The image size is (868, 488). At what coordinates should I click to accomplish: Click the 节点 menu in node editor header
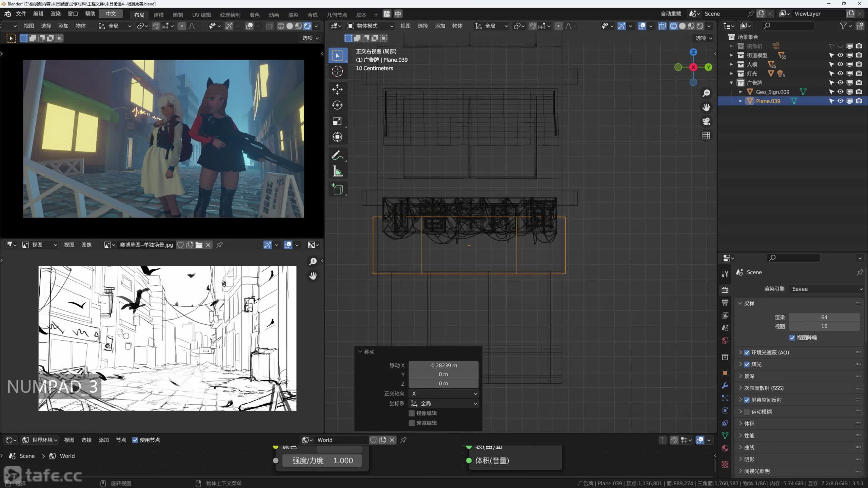click(x=121, y=440)
